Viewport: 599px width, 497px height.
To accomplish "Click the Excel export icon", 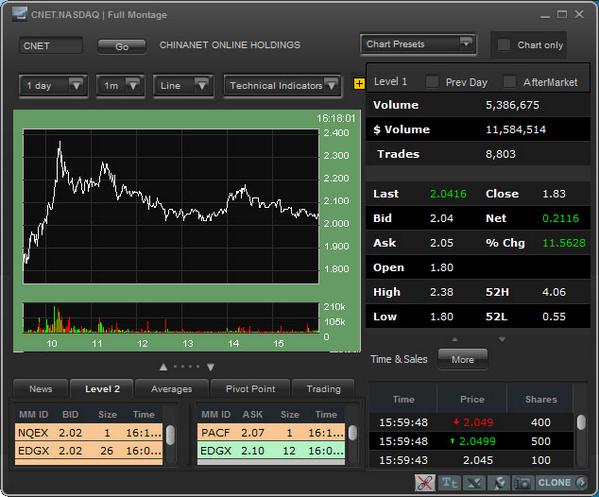I will 474,483.
